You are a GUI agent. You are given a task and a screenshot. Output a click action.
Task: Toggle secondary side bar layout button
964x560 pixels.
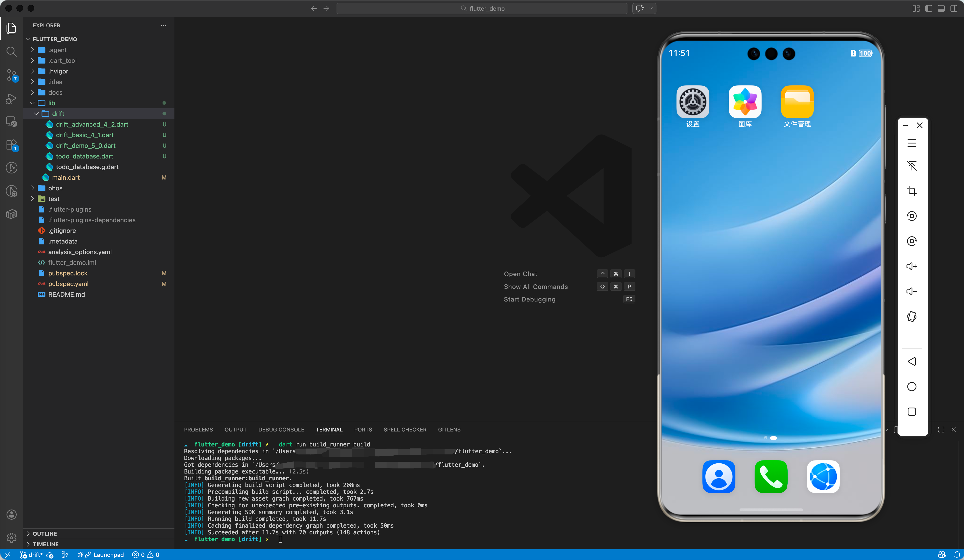coord(954,8)
